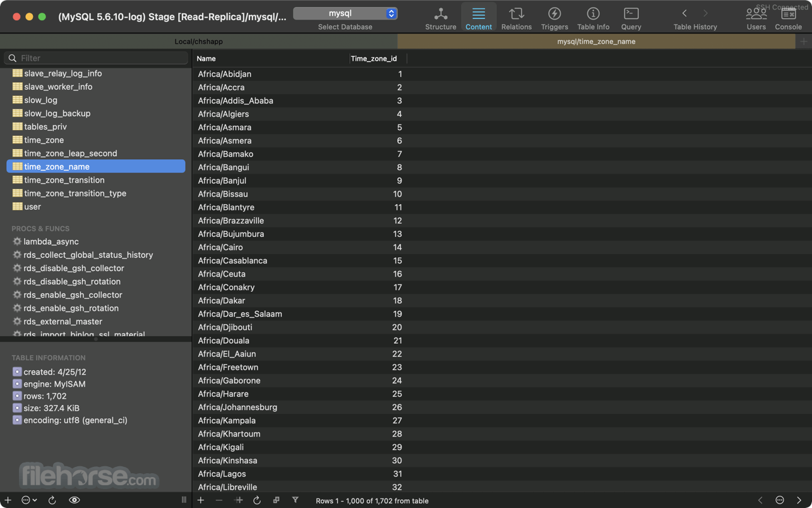Toggle the table information eye icon

74,500
